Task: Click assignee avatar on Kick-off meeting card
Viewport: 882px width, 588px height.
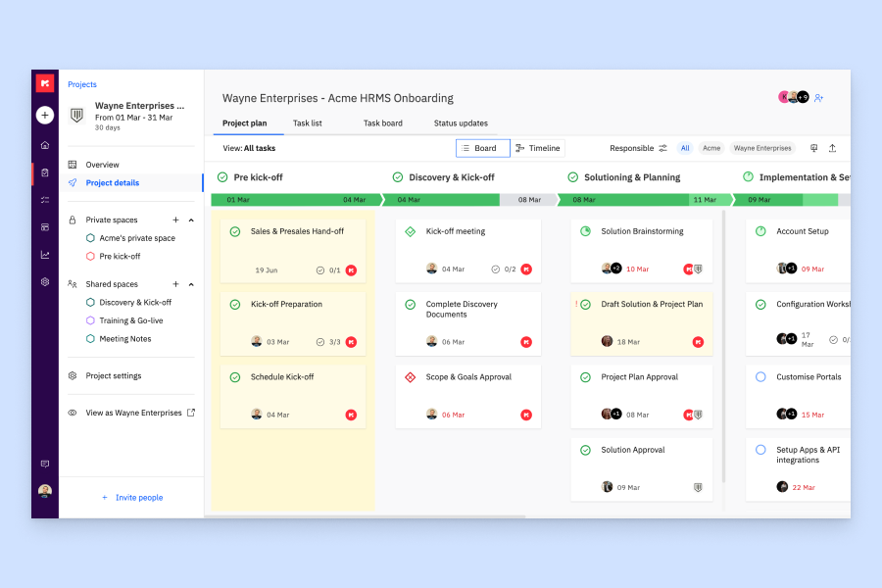Action: 431,269
